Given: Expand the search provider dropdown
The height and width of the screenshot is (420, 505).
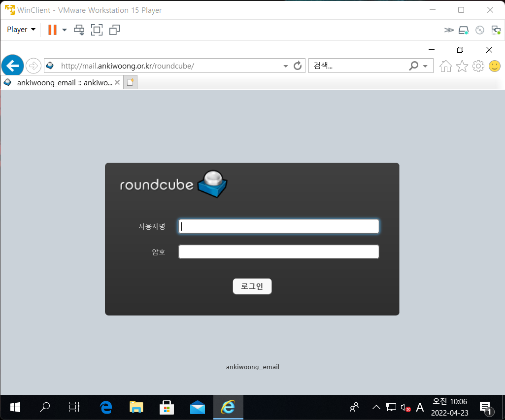Looking at the screenshot, I should point(425,66).
